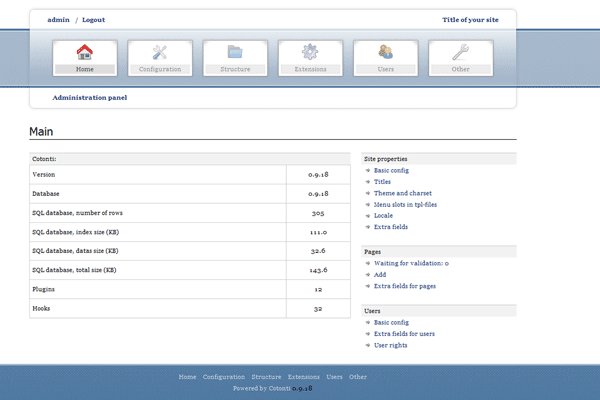This screenshot has height=400, width=600.
Task: Click Add under Pages section
Action: (380, 274)
